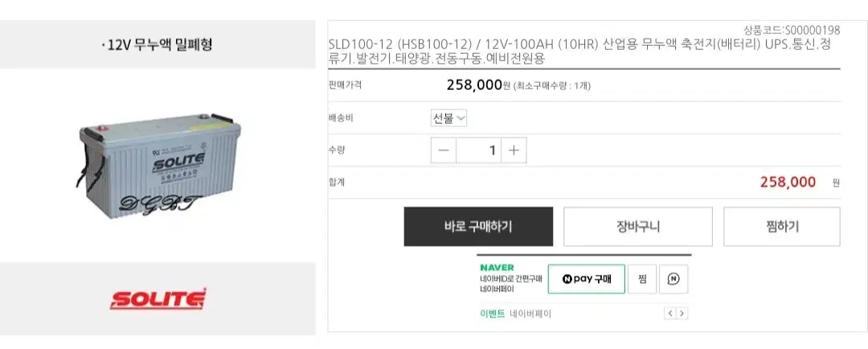Click the SLD100-12 product title text
Image resolution: width=868 pixels, height=349 pixels.
coord(579,51)
